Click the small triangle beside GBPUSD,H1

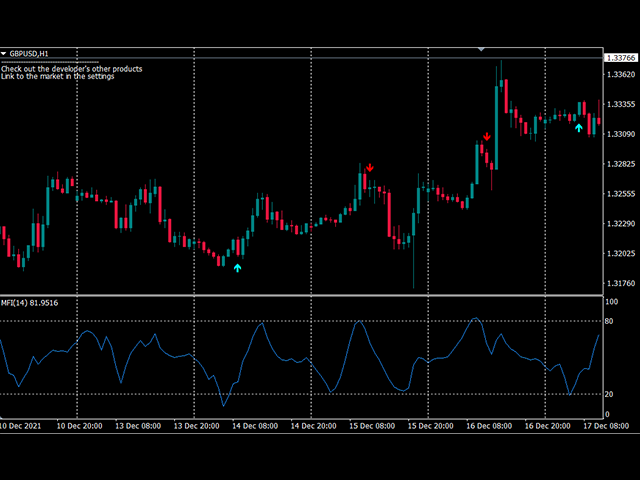pyautogui.click(x=4, y=53)
